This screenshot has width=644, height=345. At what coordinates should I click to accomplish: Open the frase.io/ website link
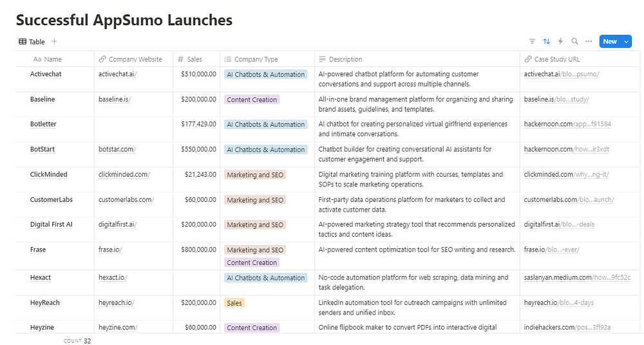coord(110,250)
